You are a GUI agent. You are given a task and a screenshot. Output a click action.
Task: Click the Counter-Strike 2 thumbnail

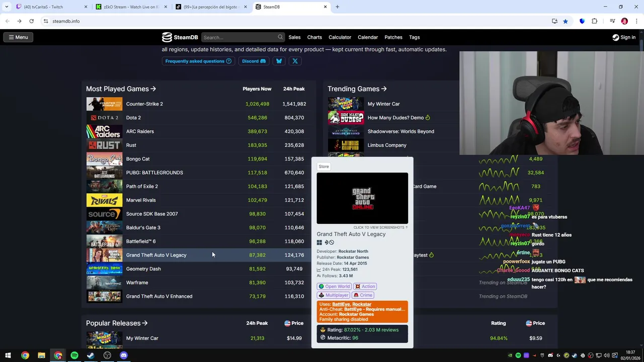(104, 104)
